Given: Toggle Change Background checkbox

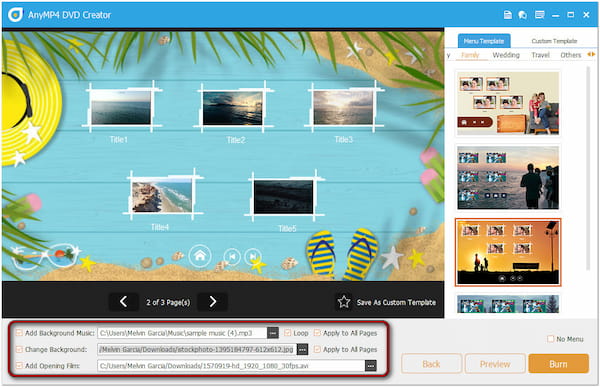Looking at the screenshot, I should click(19, 349).
